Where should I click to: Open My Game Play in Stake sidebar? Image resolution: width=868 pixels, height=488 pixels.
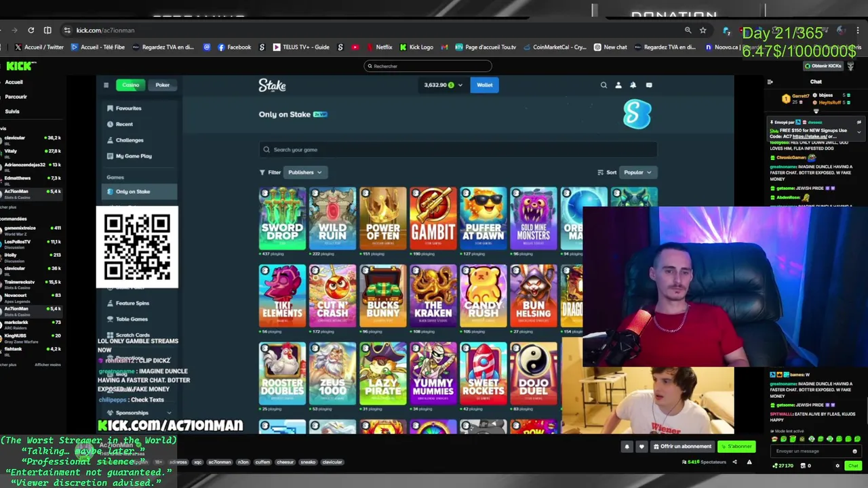(x=129, y=156)
